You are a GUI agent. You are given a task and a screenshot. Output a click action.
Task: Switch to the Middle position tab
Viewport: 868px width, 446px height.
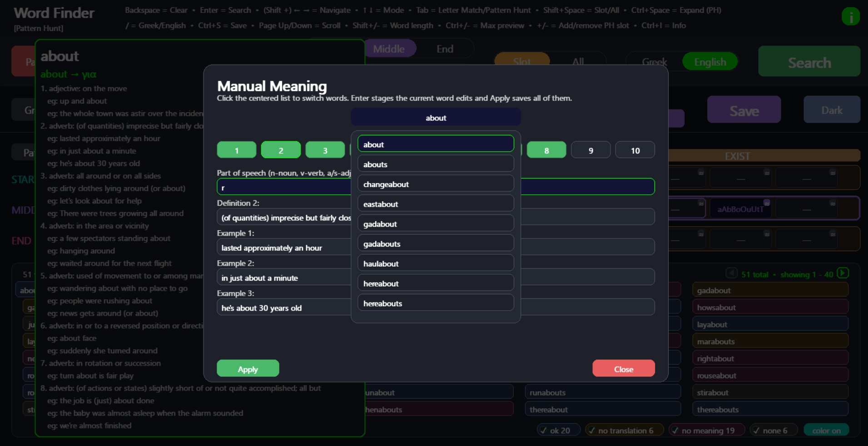click(x=389, y=49)
